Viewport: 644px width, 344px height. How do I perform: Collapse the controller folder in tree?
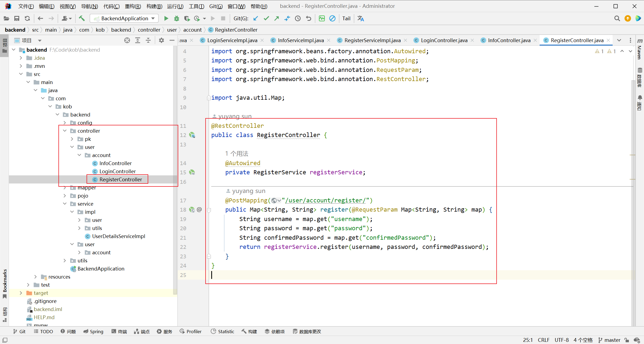click(x=65, y=131)
